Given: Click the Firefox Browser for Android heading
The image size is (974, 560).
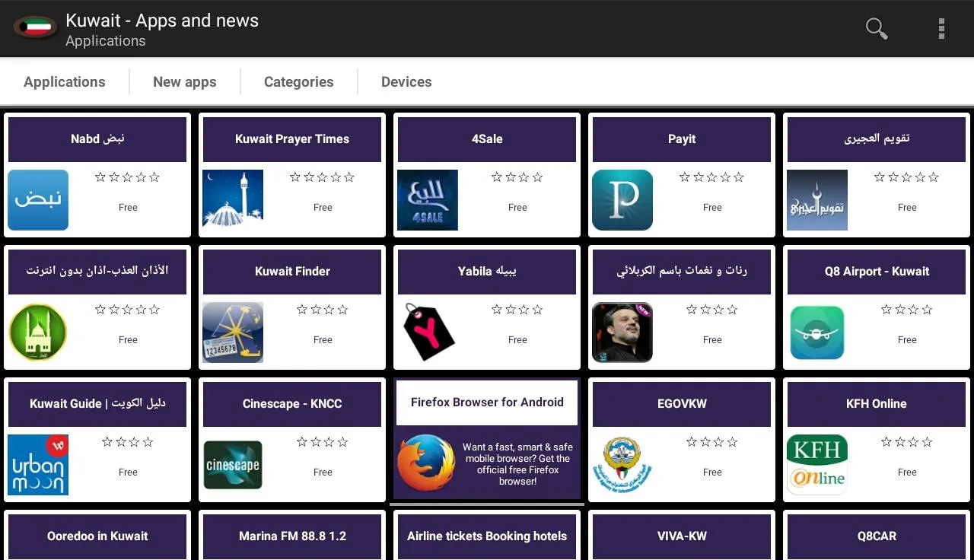Looking at the screenshot, I should point(487,402).
